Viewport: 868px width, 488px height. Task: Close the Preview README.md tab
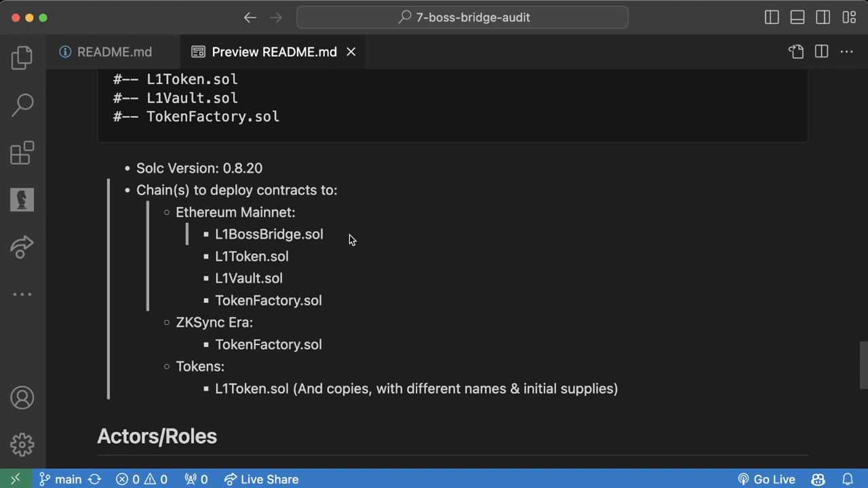point(351,52)
